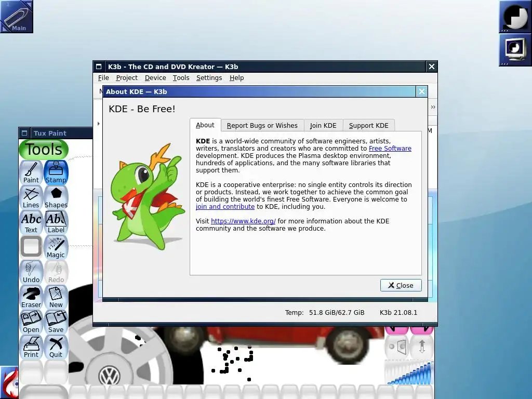Open the Settings menu in K3b
This screenshot has width=532, height=399.
point(209,78)
